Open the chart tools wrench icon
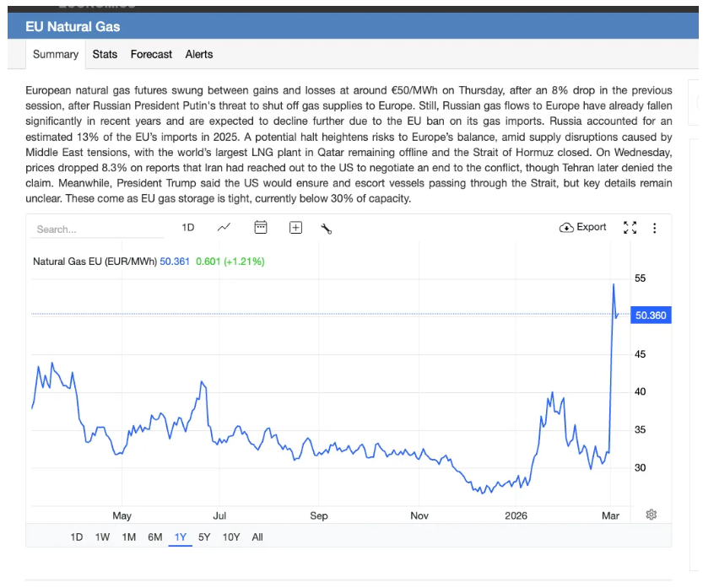This screenshot has width=703, height=588. [327, 228]
